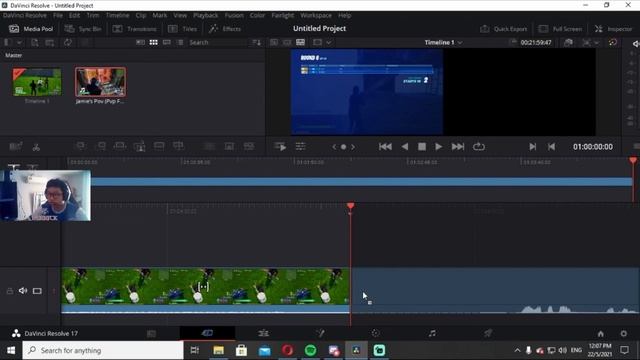Switch to the Cut page

click(x=207, y=333)
